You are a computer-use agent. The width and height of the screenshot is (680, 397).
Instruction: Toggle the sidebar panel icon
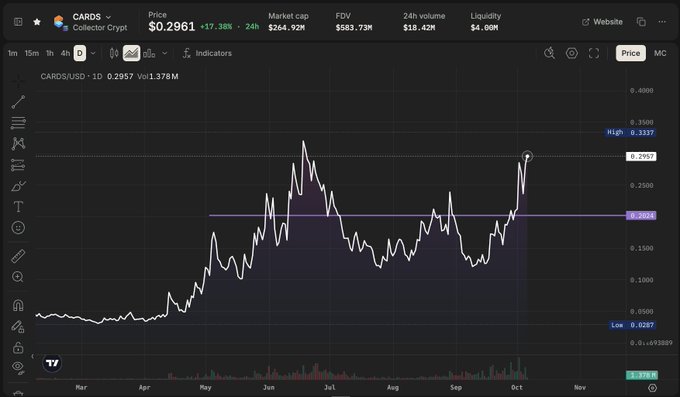click(x=18, y=22)
